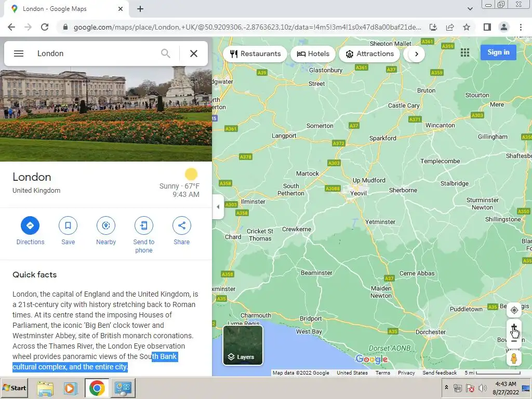Open the Layers map type switcher
This screenshot has width=532, height=399.
pos(243,345)
